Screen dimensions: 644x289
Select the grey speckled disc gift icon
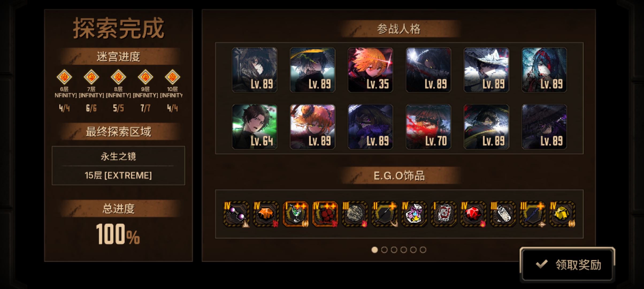coord(355,214)
